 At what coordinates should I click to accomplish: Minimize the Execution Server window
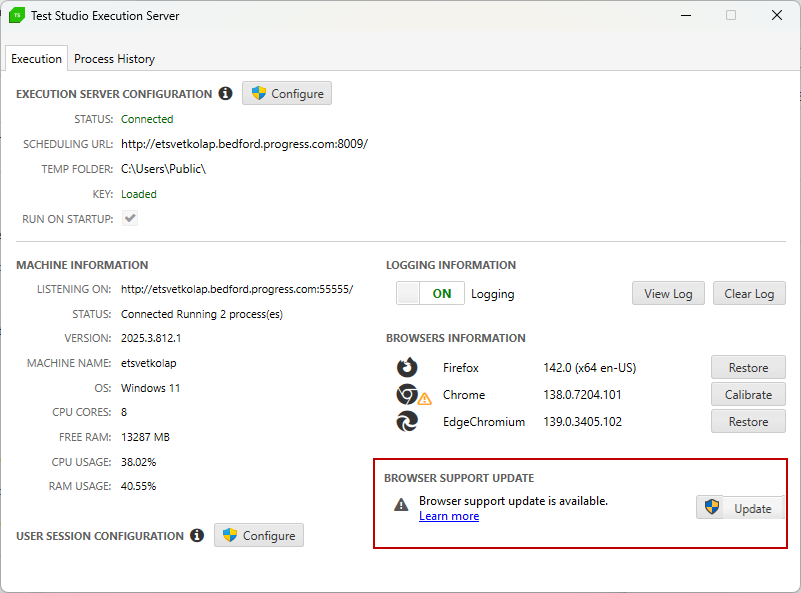tap(686, 15)
